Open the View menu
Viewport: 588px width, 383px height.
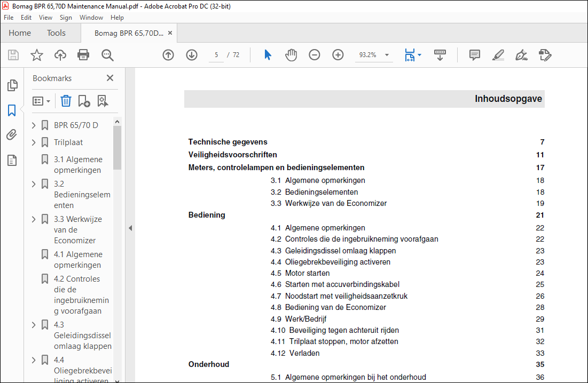tap(46, 18)
